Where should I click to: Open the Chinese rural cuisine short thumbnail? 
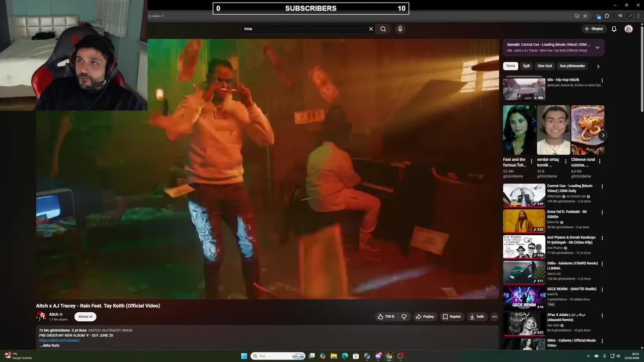(x=588, y=130)
